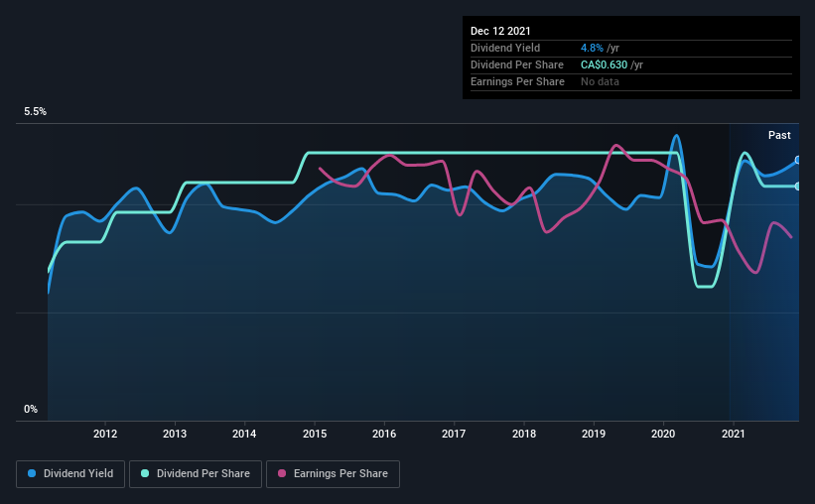
Task: Toggle the Dividend Yield legend button
Action: pos(70,474)
